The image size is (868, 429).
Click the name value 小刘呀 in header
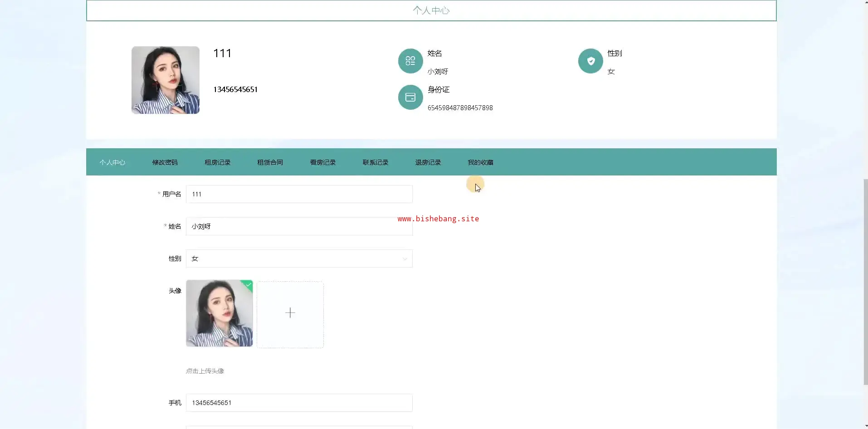438,72
